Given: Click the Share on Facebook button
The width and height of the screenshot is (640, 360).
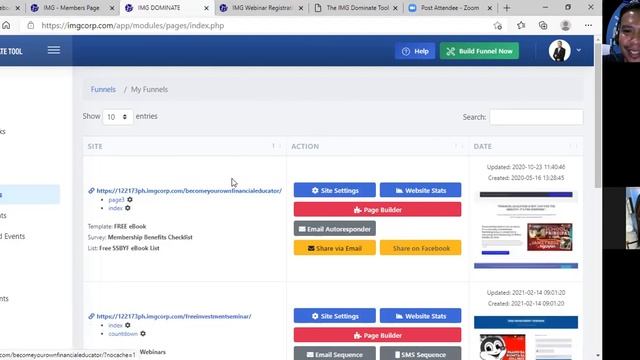Looking at the screenshot, I should click(420, 248).
